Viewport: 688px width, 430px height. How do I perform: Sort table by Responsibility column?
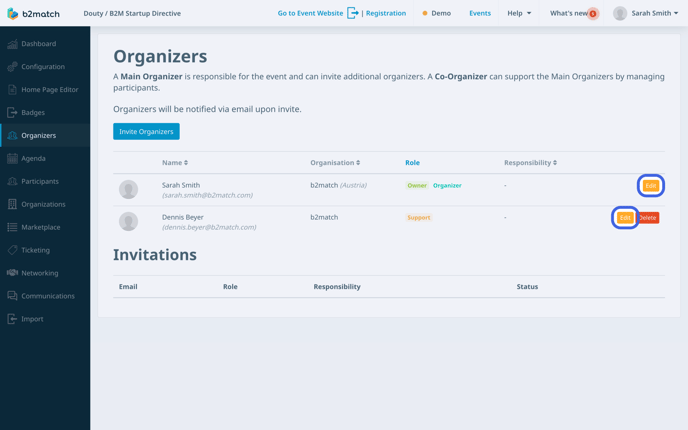tap(530, 163)
